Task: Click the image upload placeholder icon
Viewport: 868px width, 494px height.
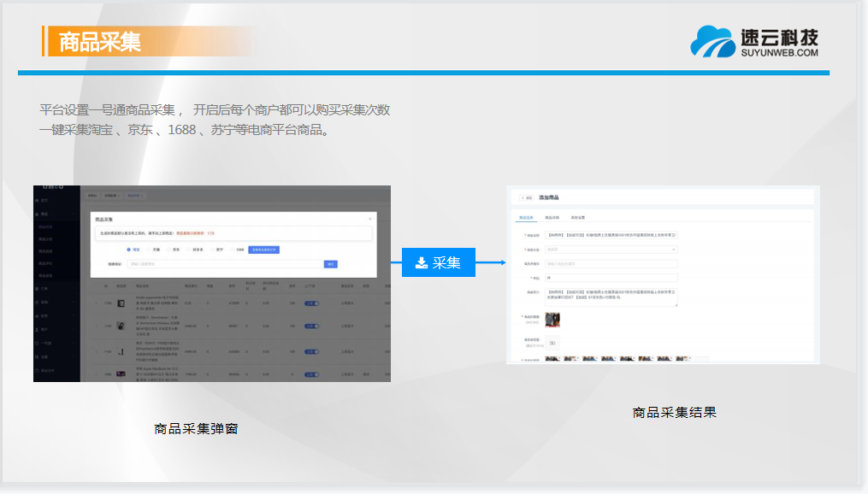Action: coord(552,342)
